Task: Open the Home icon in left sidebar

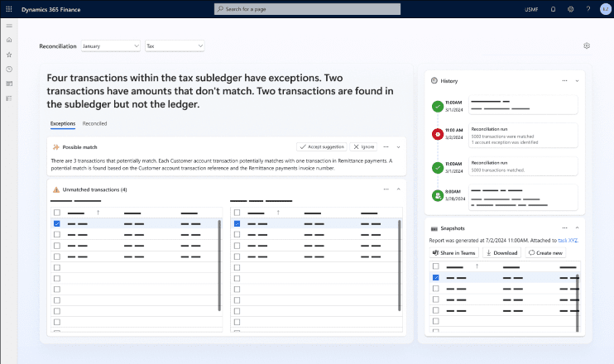Action: tap(9, 40)
